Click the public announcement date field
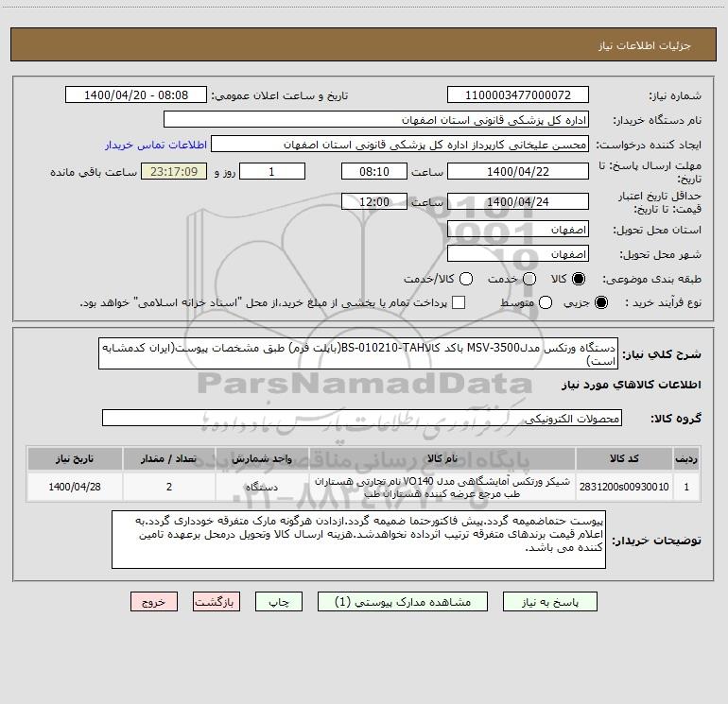This screenshot has width=728, height=704. [x=135, y=95]
